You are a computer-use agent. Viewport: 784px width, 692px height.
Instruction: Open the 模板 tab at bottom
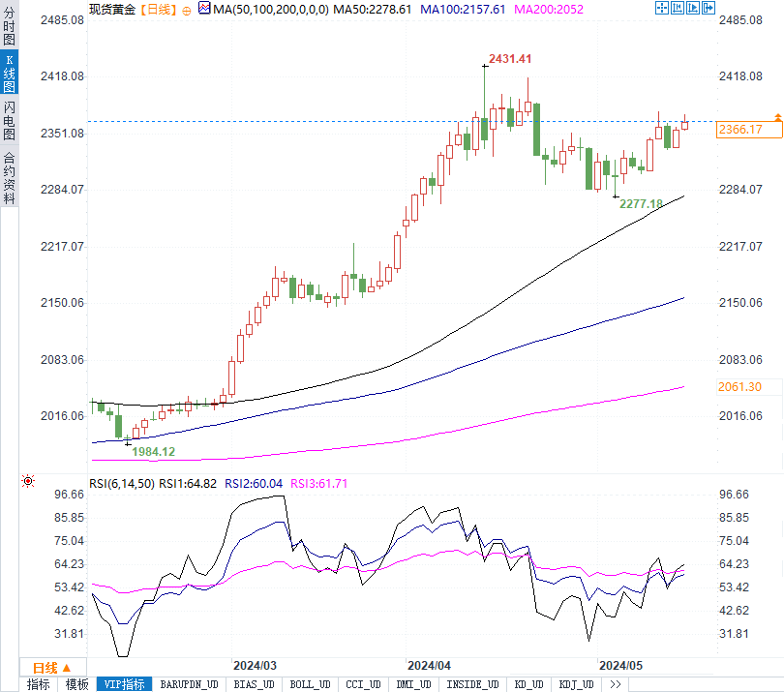77,684
